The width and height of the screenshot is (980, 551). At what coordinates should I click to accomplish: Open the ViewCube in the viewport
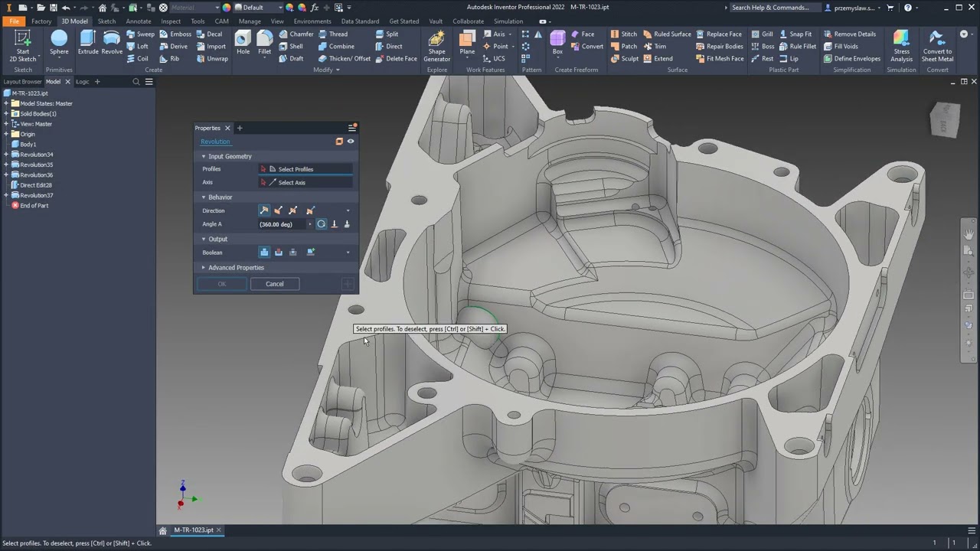(x=945, y=120)
